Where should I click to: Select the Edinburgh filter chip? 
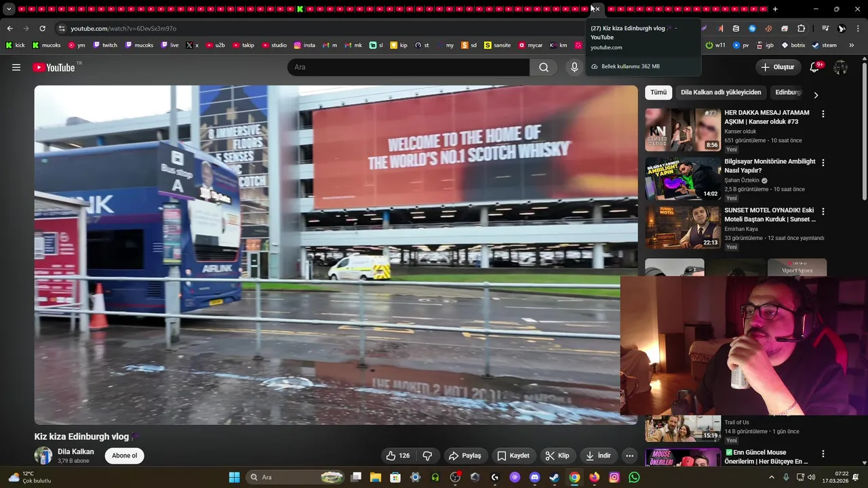(789, 92)
